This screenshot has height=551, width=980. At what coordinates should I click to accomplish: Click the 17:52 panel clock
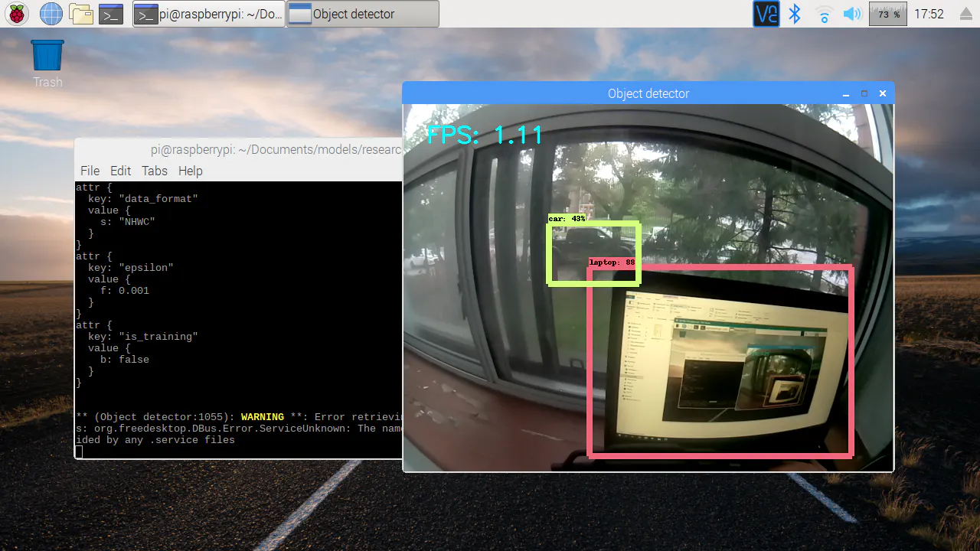tap(929, 15)
